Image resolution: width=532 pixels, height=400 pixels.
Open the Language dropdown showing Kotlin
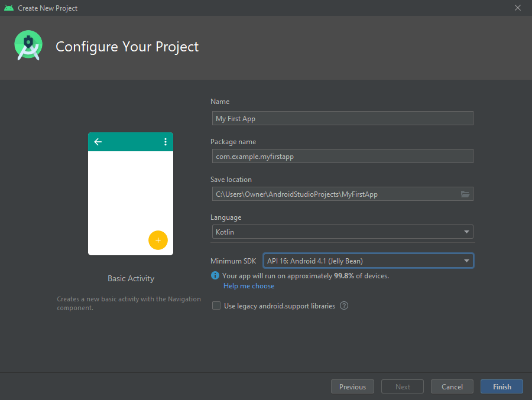pyautogui.click(x=342, y=232)
